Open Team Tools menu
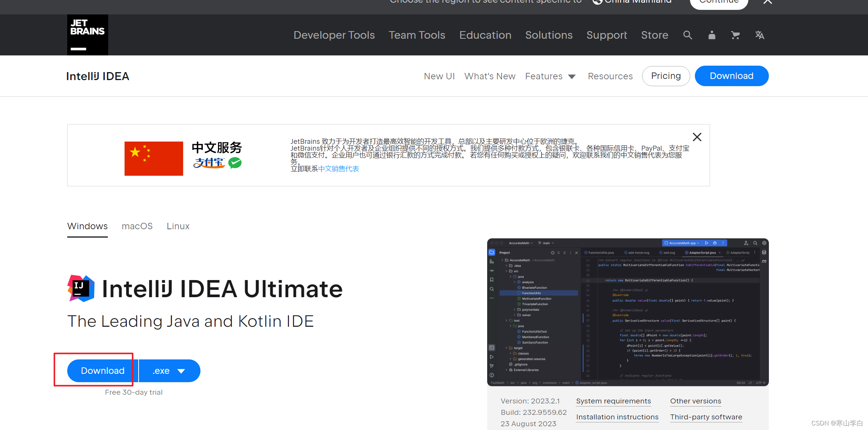Image resolution: width=868 pixels, height=430 pixels. (417, 35)
